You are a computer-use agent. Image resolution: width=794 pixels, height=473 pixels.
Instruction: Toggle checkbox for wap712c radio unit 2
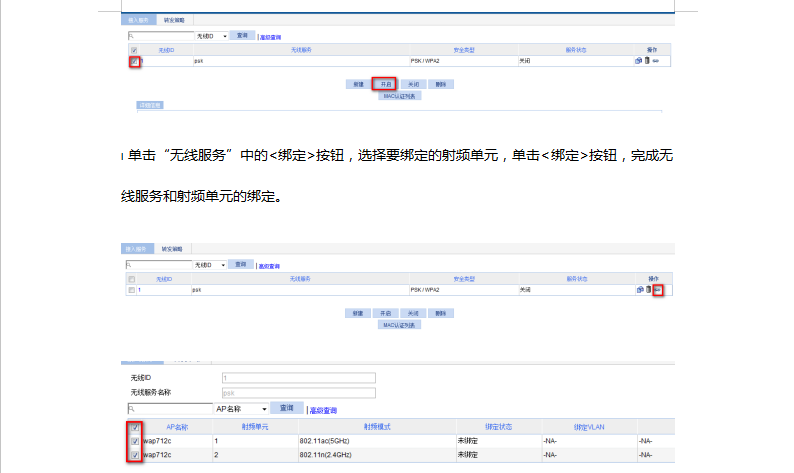point(135,455)
